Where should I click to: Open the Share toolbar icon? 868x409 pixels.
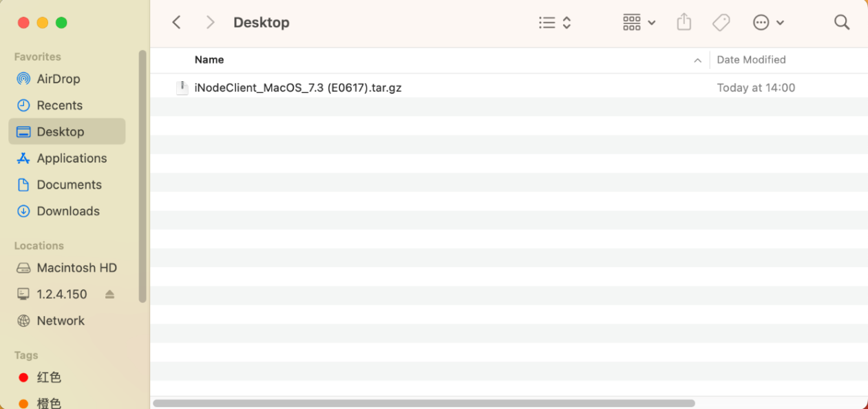coord(684,22)
